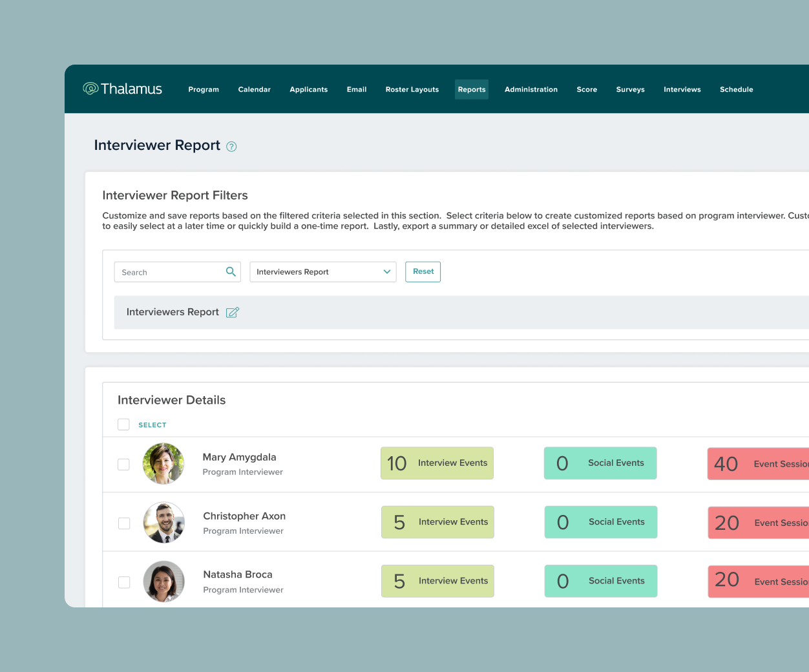Open the Calendar menu item
This screenshot has width=809, height=672.
pos(254,89)
